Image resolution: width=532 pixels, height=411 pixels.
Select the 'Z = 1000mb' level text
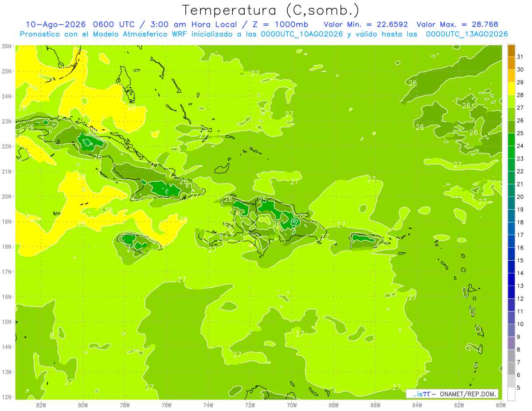point(281,24)
